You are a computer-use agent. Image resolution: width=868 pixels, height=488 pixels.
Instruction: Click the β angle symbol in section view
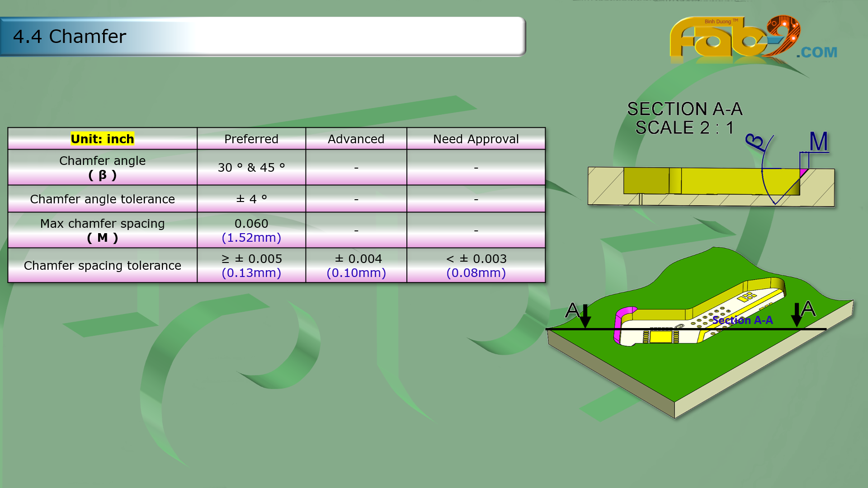755,142
